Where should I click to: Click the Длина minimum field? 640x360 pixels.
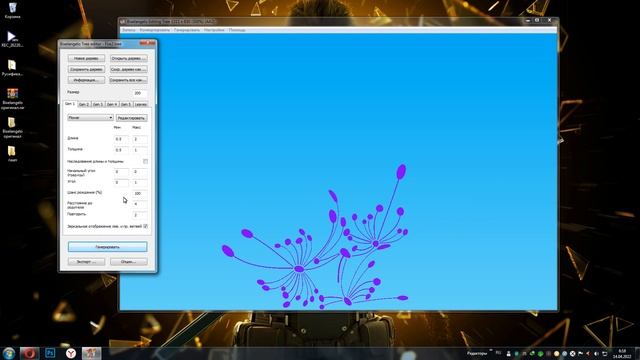click(x=121, y=139)
